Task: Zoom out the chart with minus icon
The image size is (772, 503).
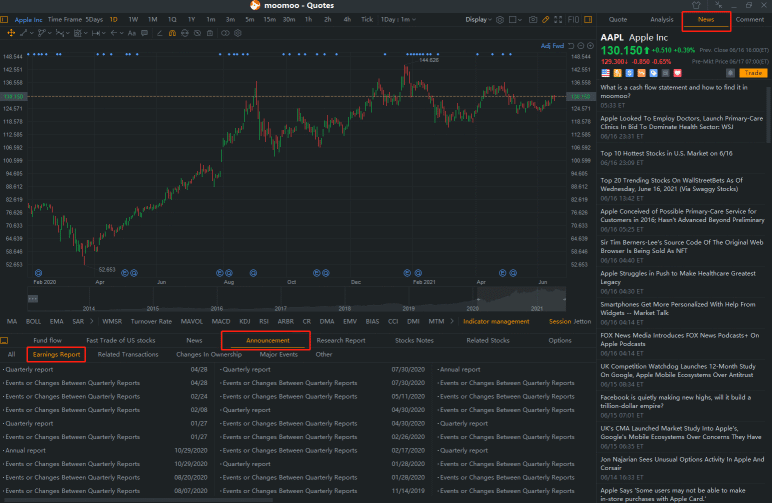Action: 581,46
